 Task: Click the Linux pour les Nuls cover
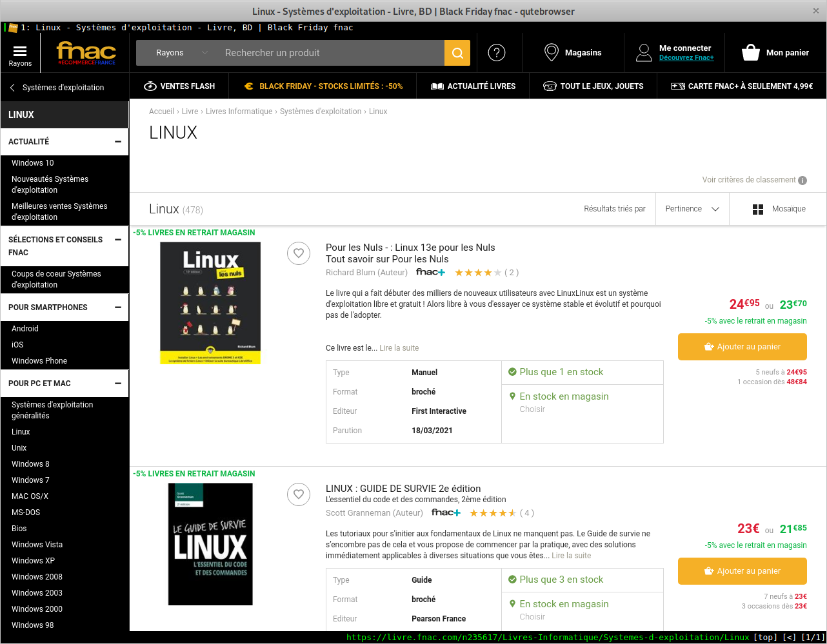210,303
